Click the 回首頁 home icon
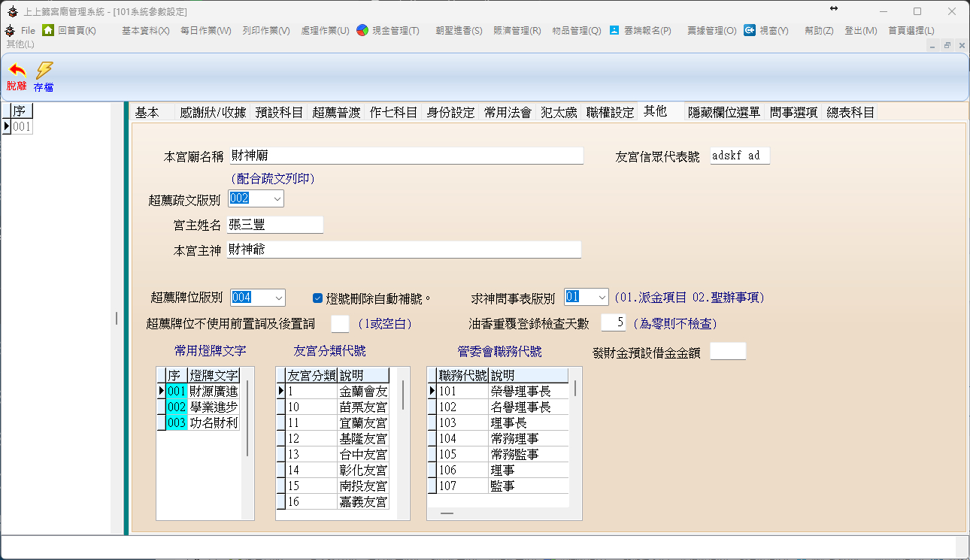This screenshot has width=970, height=560. click(48, 30)
